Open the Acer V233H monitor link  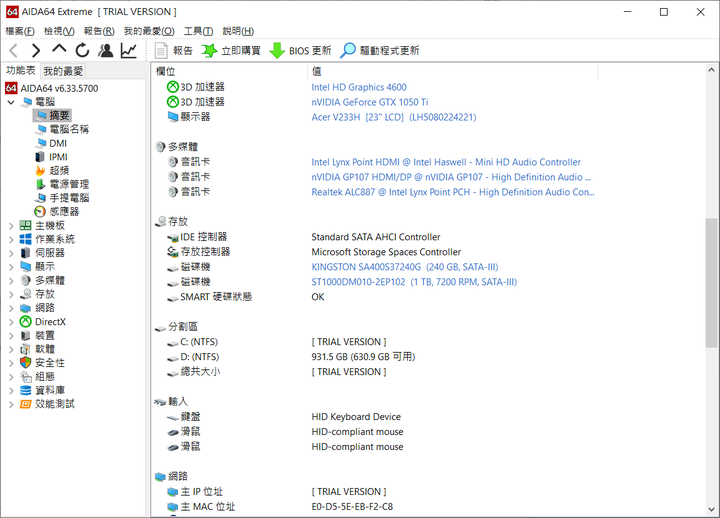(394, 117)
